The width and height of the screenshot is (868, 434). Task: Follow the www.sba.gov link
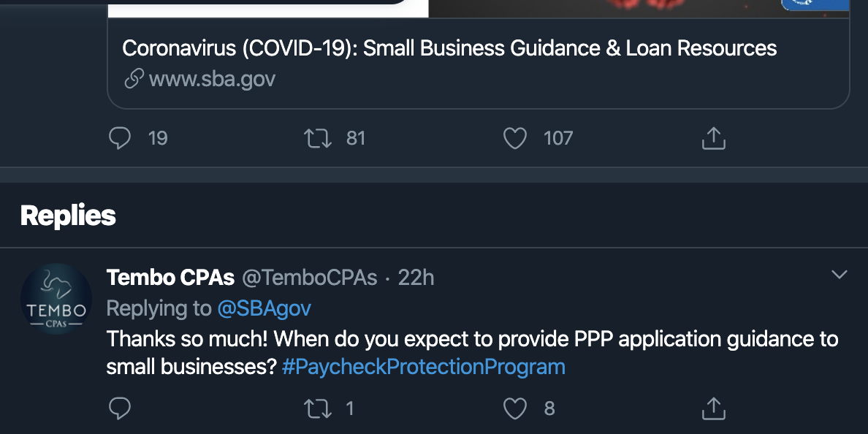(212, 78)
